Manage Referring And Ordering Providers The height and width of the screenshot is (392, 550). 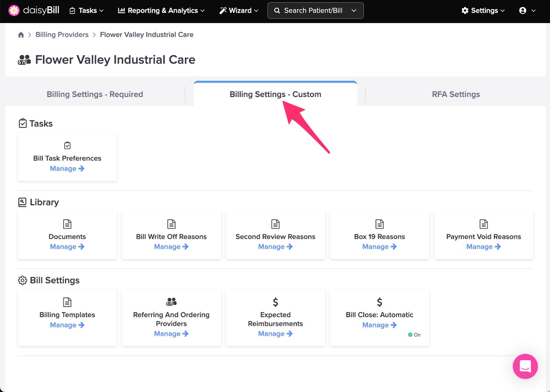pos(171,334)
